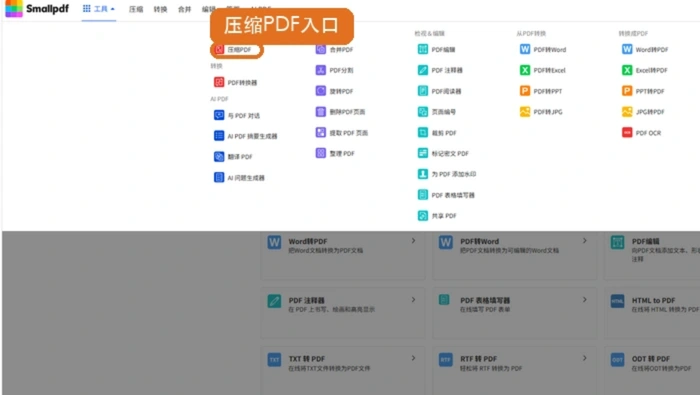
Task: Click the PDF转换器 converter icon
Action: point(219,82)
